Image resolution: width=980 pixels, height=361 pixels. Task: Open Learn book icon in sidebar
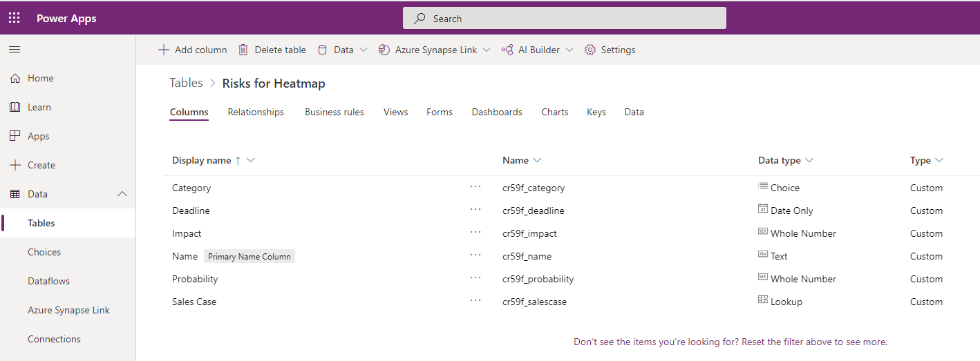[x=15, y=107]
